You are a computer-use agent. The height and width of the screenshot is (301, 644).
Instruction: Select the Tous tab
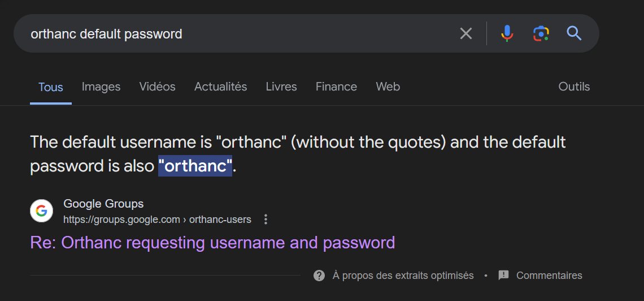point(50,87)
